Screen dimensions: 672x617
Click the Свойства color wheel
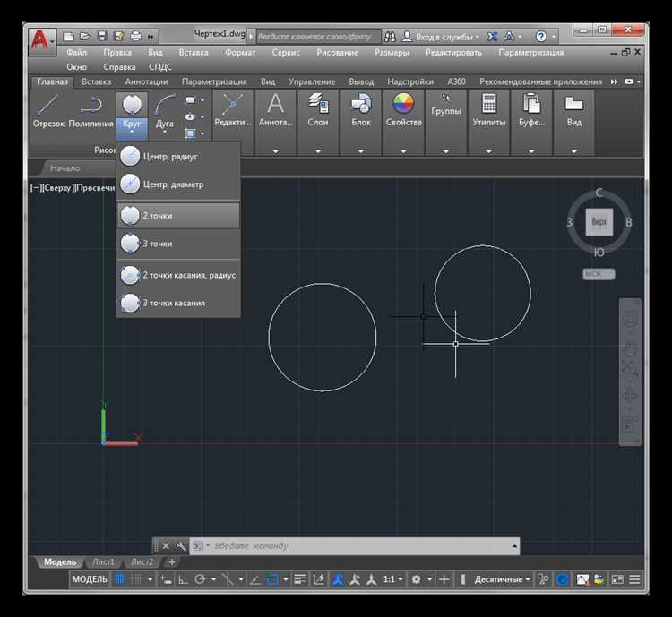tap(403, 104)
